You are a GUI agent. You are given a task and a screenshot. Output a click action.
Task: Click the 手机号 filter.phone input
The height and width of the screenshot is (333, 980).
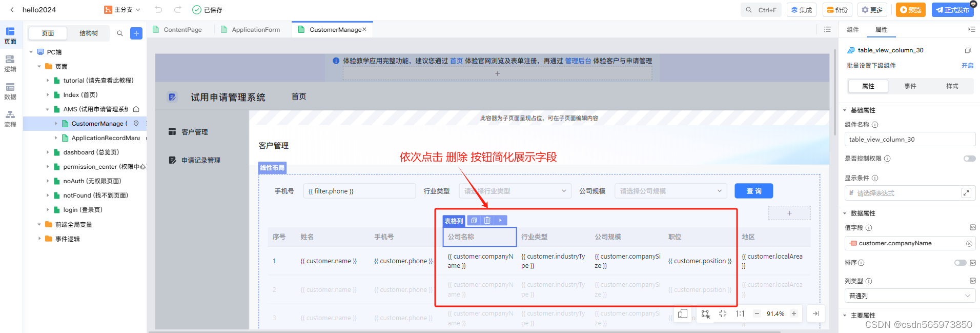click(359, 191)
